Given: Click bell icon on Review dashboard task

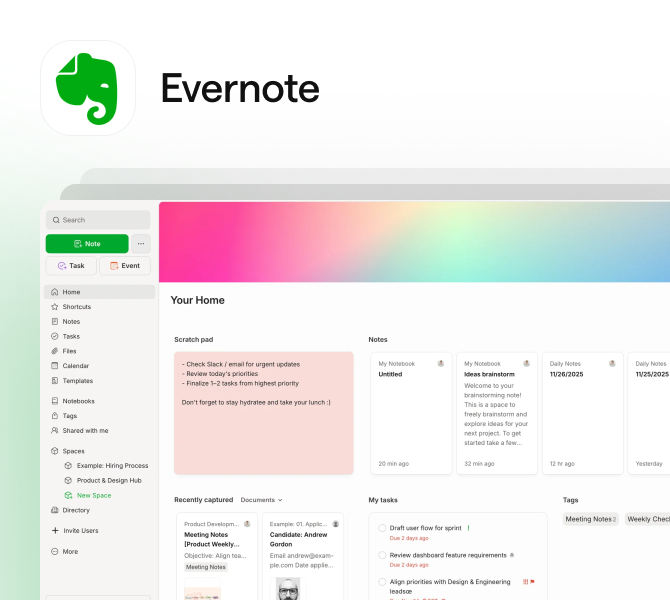Looking at the screenshot, I should (512, 555).
